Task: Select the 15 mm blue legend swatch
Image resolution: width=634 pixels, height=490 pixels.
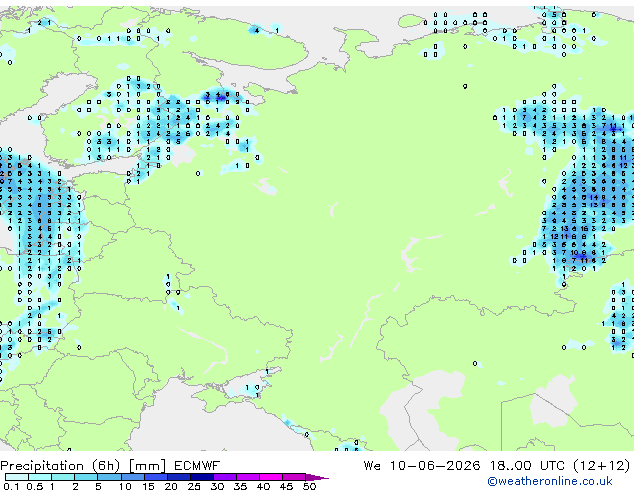Action: (x=155, y=477)
